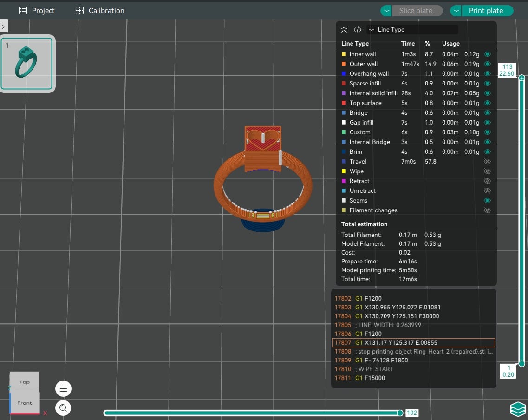Screen dimensions: 528x420
Task: Click the top handle of layer slider
Action: click(521, 78)
